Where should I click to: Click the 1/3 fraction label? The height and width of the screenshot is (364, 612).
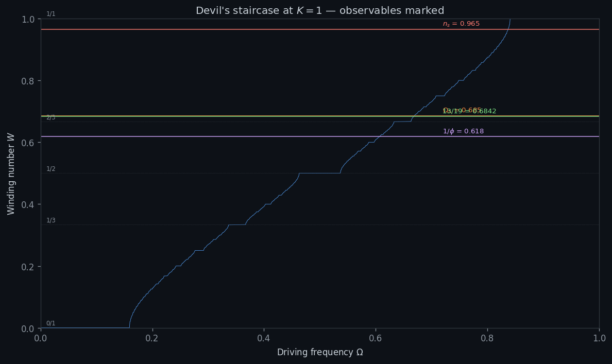click(50, 220)
